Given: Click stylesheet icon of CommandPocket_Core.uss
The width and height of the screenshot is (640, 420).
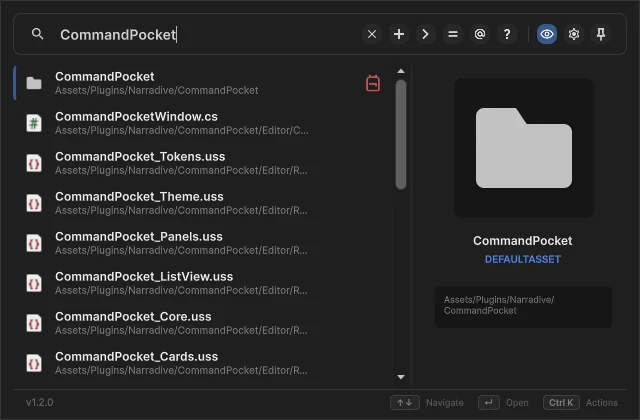Looking at the screenshot, I should point(34,323).
